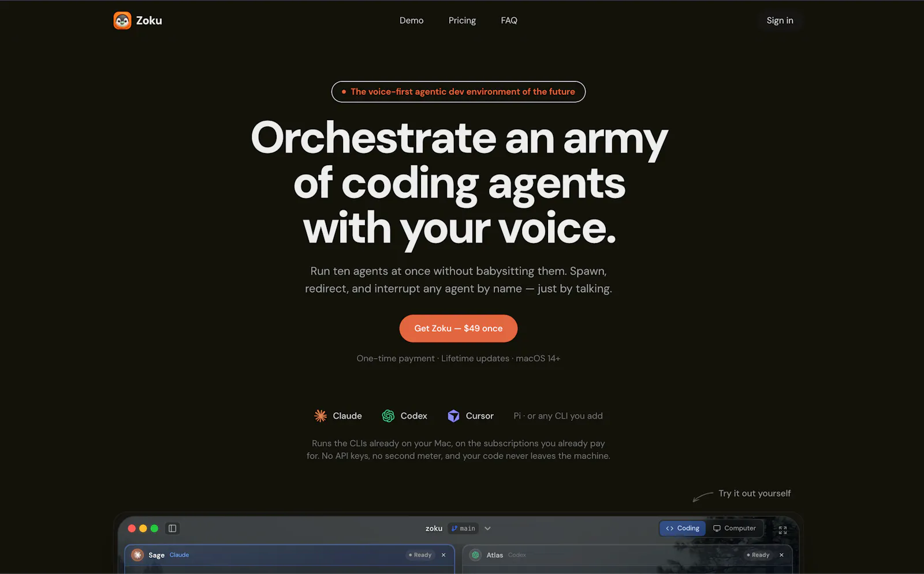Open the Demo nav link

[411, 20]
